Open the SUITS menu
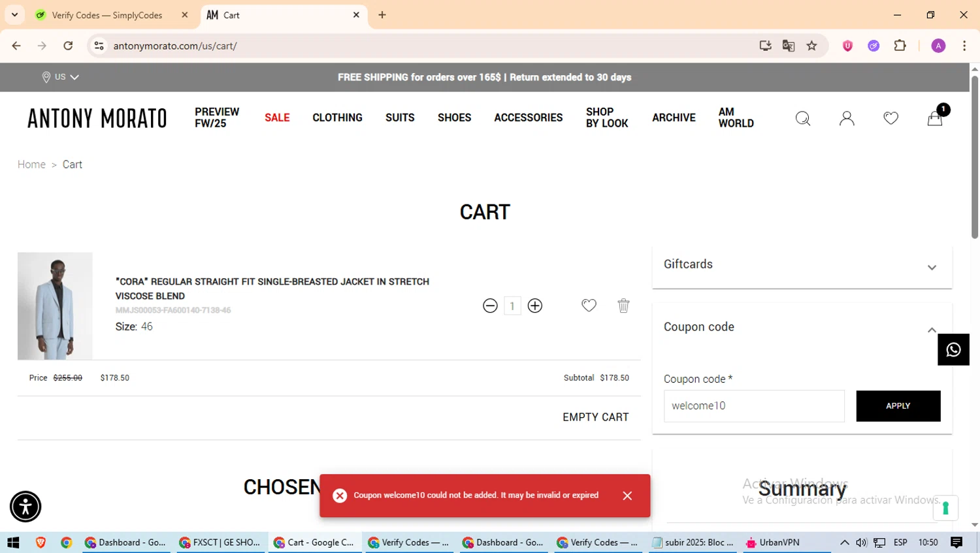Viewport: 980px width, 553px height. (x=400, y=118)
